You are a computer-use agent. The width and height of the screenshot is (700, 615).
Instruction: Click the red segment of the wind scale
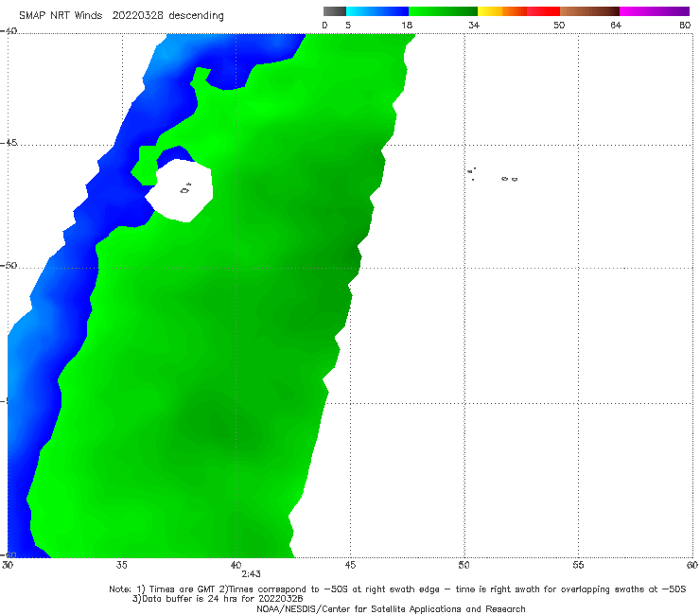[543, 11]
